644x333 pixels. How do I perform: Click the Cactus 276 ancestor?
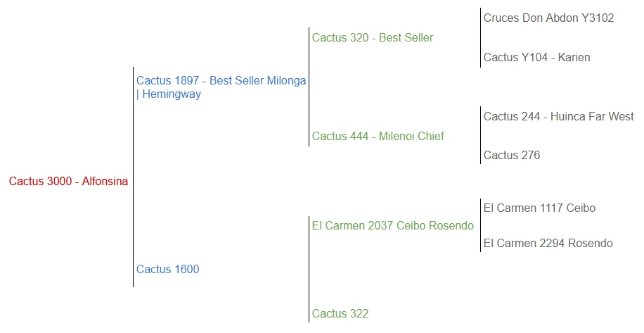point(511,156)
